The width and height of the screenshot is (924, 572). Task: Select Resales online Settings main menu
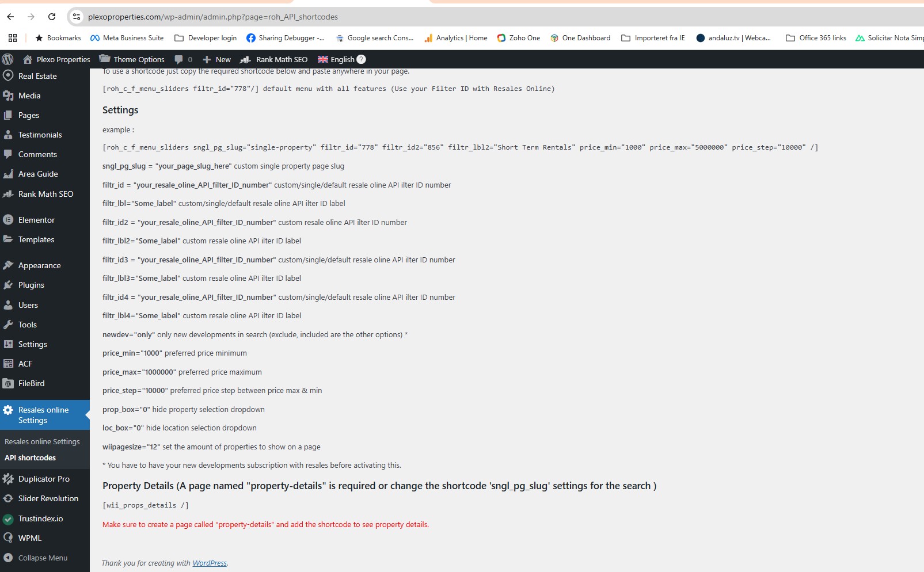point(45,415)
